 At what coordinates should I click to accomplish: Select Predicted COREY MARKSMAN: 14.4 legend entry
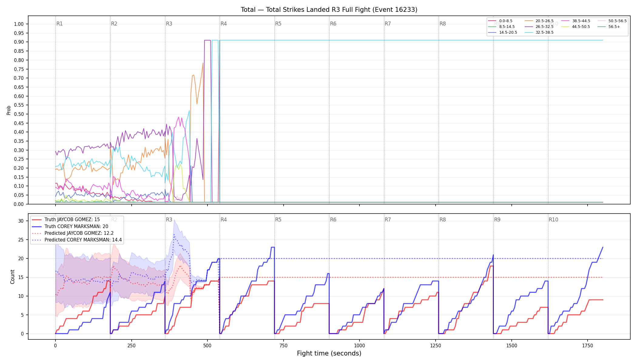77,240
